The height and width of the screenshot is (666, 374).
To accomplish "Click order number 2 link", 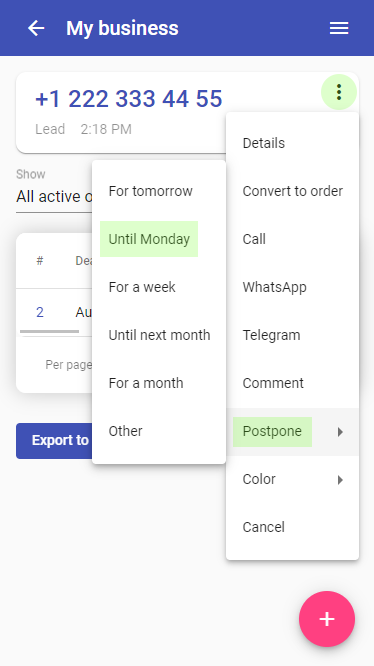I will pos(40,312).
